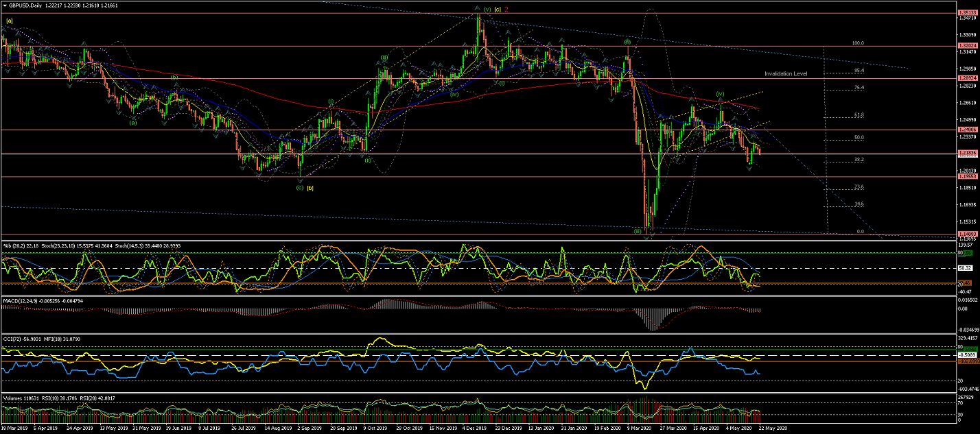The image size is (980, 434).
Task: Click the 1.28924 price level tag
Action: tap(967, 78)
